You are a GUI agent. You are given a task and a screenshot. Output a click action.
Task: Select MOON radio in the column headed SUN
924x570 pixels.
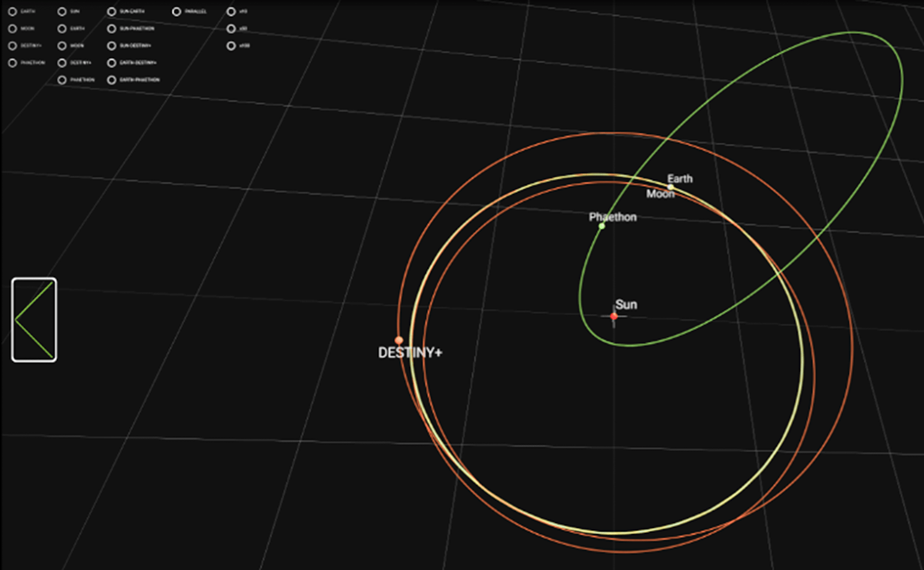[62, 46]
